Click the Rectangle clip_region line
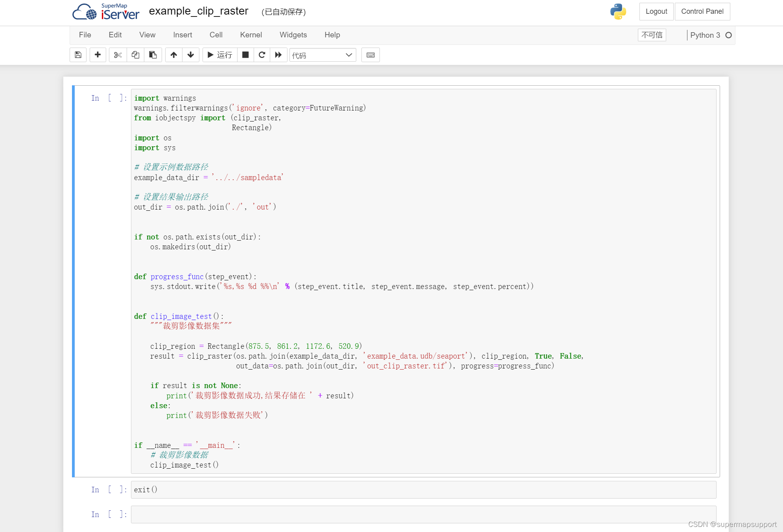 [256, 346]
